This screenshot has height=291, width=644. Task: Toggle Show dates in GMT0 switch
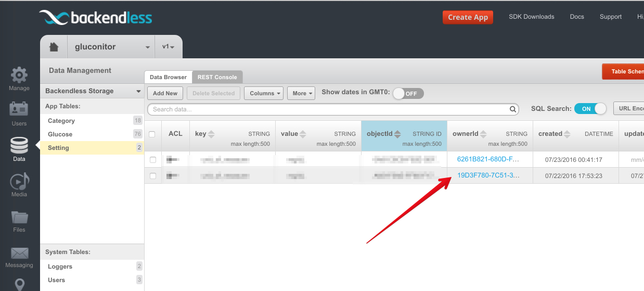(x=408, y=94)
